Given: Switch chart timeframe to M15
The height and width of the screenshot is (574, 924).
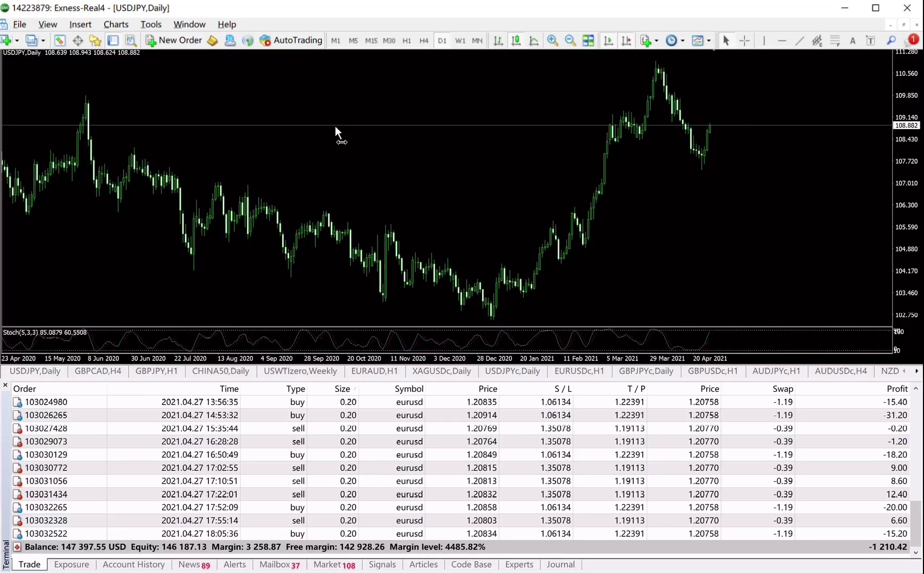Looking at the screenshot, I should (x=371, y=40).
